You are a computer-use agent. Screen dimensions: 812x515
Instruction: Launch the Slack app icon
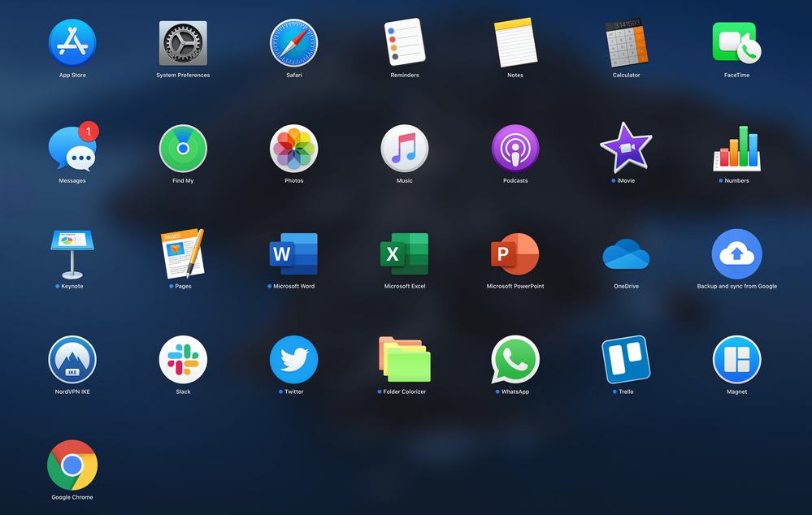[183, 360]
